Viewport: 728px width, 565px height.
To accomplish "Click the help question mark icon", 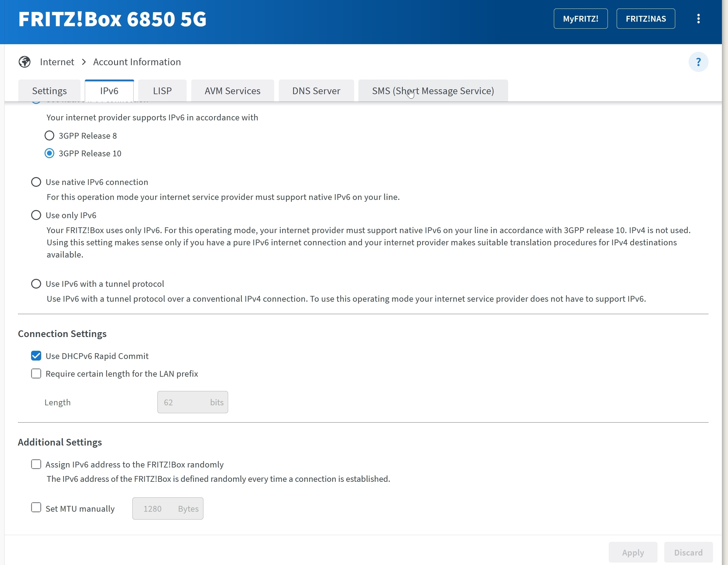I will [x=698, y=62].
